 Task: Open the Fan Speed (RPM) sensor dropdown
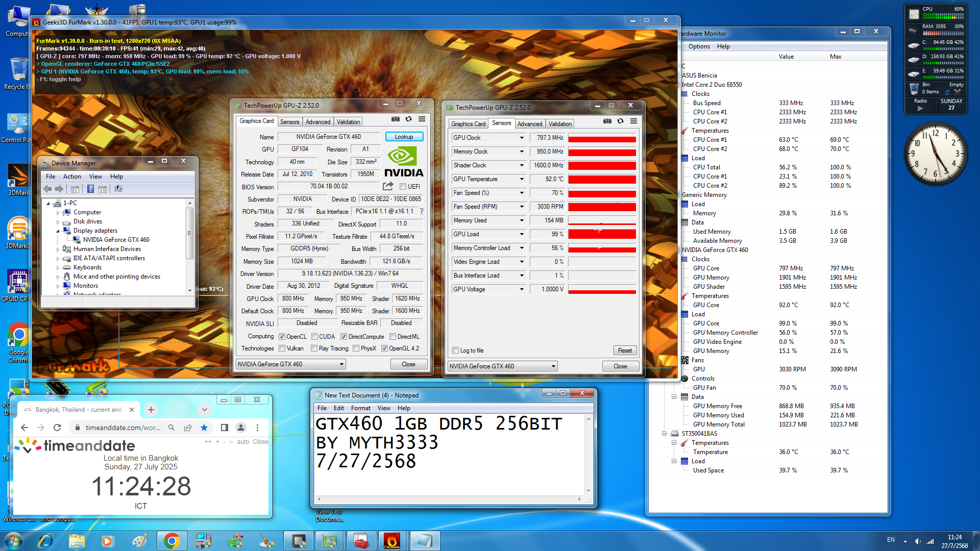pyautogui.click(x=522, y=207)
